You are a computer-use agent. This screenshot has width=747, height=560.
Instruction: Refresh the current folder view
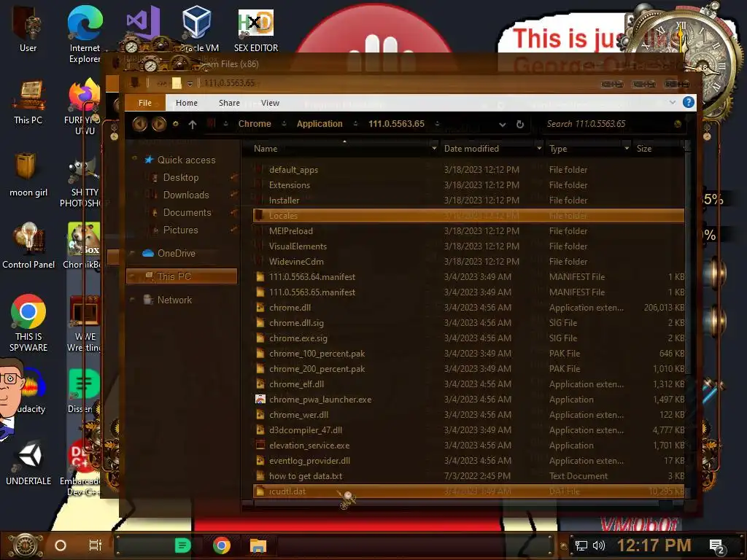click(x=520, y=124)
